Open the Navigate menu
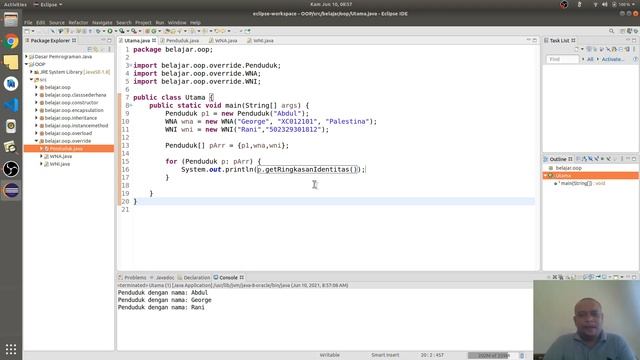The height and width of the screenshot is (360, 640). [x=102, y=22]
